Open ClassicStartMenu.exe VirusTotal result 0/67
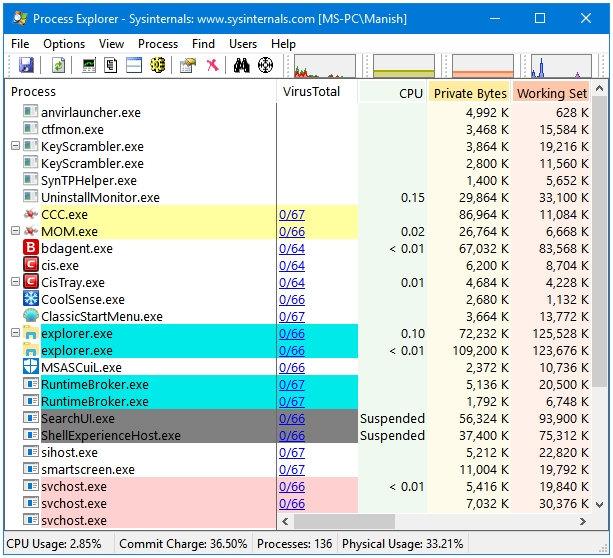613x558 pixels. coord(292,317)
